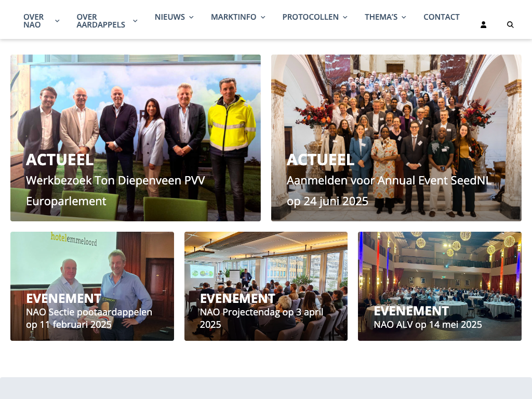532x399 pixels.
Task: Expand the Thema's chevron
Action: (x=404, y=17)
